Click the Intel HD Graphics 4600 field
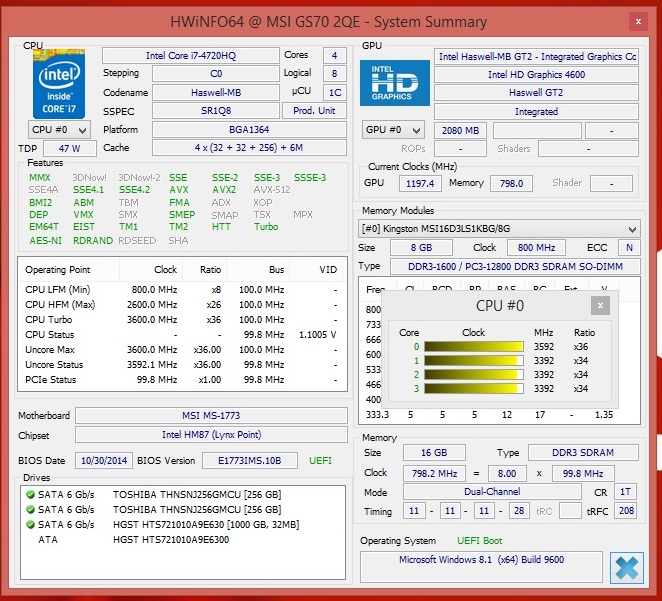The image size is (662, 601). click(x=536, y=75)
